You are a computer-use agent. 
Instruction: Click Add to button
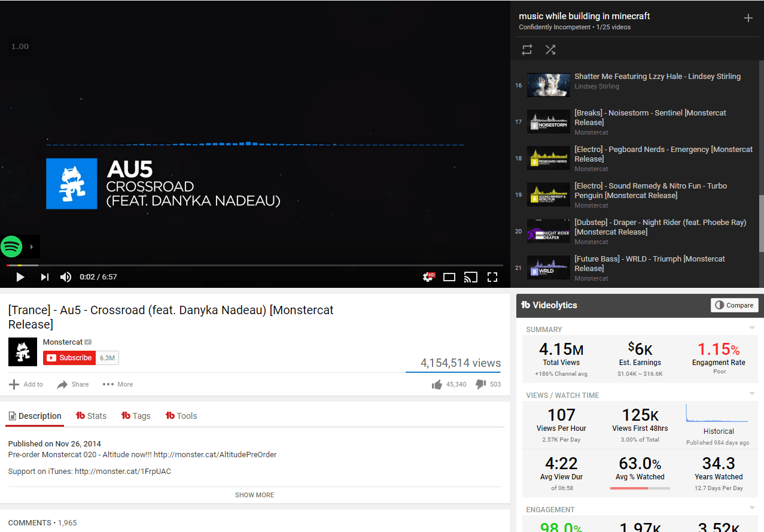(26, 384)
